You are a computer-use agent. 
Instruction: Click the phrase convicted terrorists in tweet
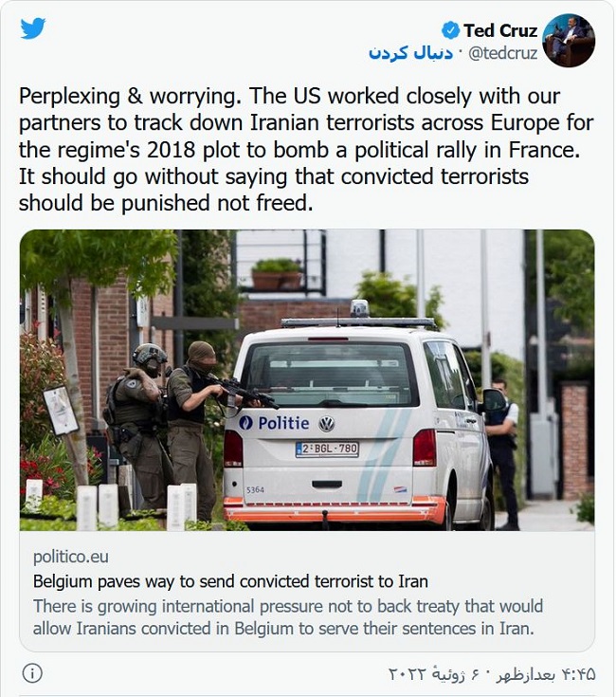pos(435,176)
